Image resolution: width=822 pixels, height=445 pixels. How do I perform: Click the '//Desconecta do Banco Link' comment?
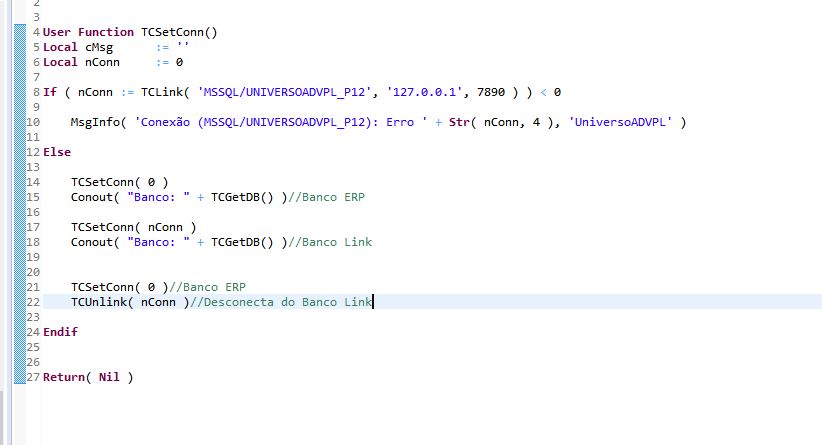click(280, 302)
